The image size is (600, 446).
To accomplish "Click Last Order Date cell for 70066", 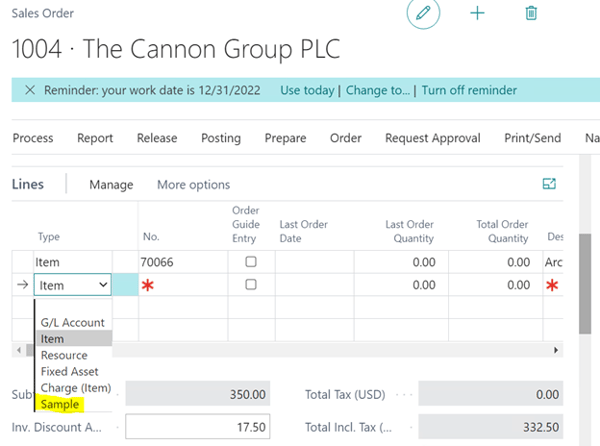I will click(315, 262).
